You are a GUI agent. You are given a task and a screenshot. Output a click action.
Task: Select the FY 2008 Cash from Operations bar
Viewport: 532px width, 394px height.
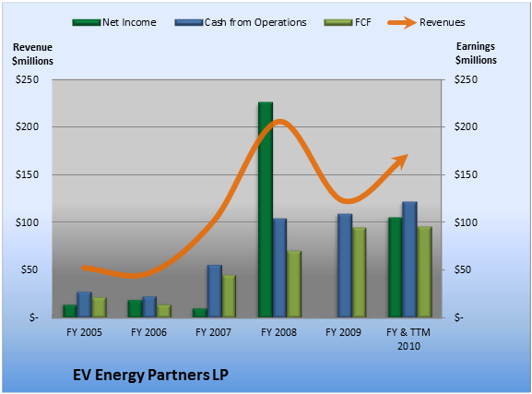[279, 268]
